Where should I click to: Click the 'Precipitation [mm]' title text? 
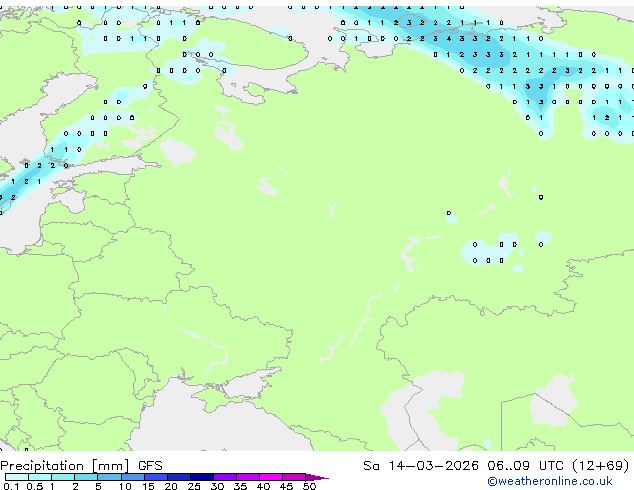[x=65, y=466]
